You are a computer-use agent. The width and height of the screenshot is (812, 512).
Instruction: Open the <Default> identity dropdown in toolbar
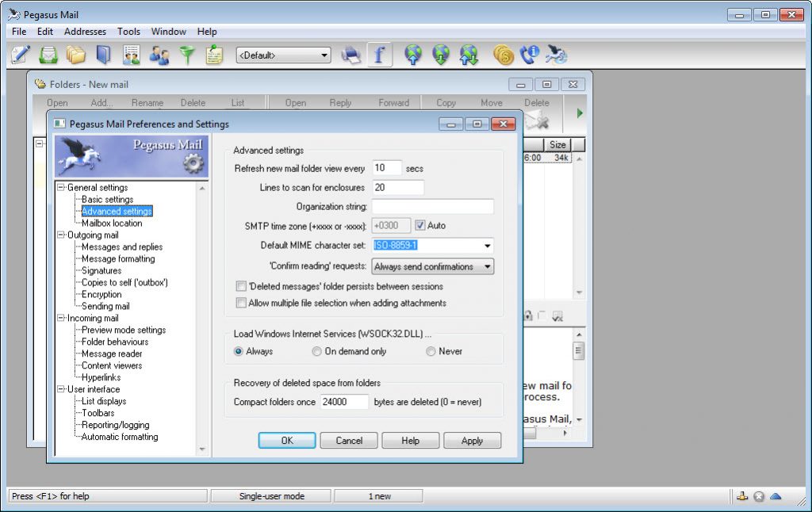tap(283, 55)
